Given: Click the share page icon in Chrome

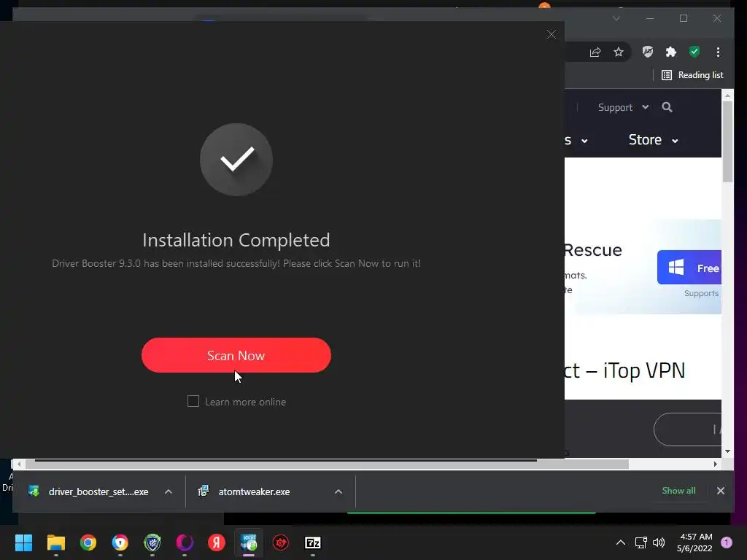Looking at the screenshot, I should (595, 52).
